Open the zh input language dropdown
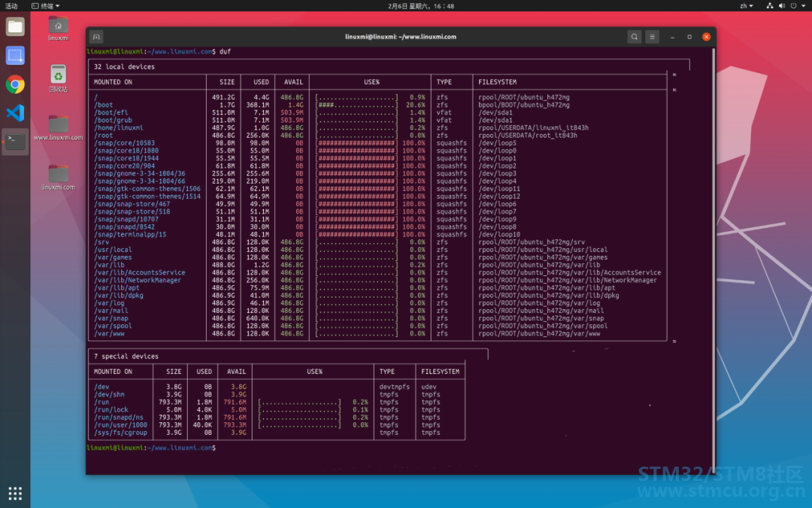This screenshot has width=812, height=508. click(747, 6)
